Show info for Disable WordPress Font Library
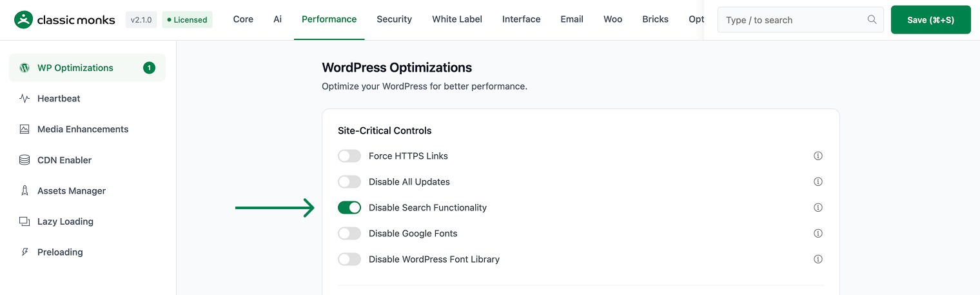The height and width of the screenshot is (295, 980). pyautogui.click(x=818, y=259)
